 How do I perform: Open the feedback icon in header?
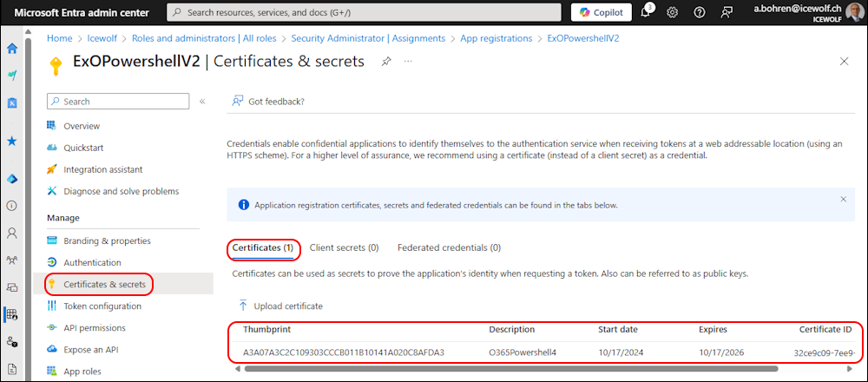point(727,12)
